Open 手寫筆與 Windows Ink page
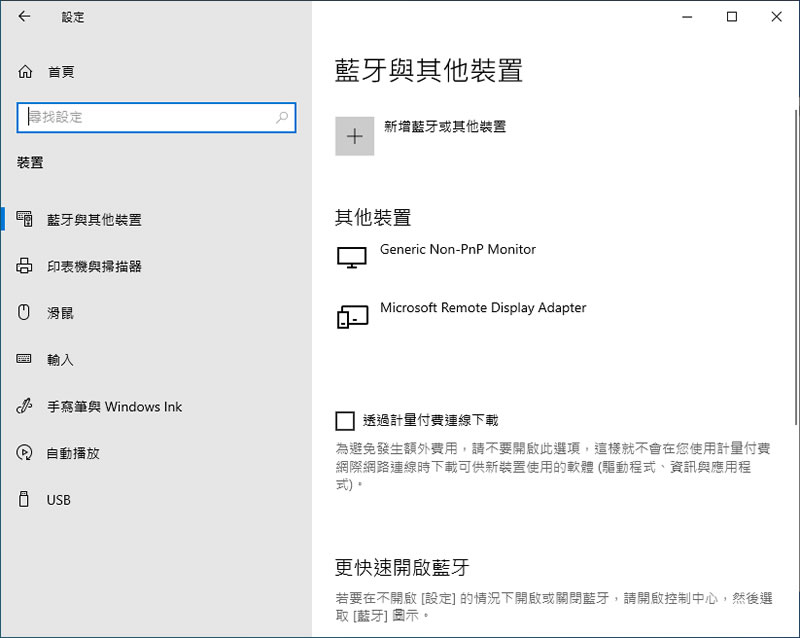Viewport: 800px width, 638px height. pyautogui.click(x=114, y=407)
